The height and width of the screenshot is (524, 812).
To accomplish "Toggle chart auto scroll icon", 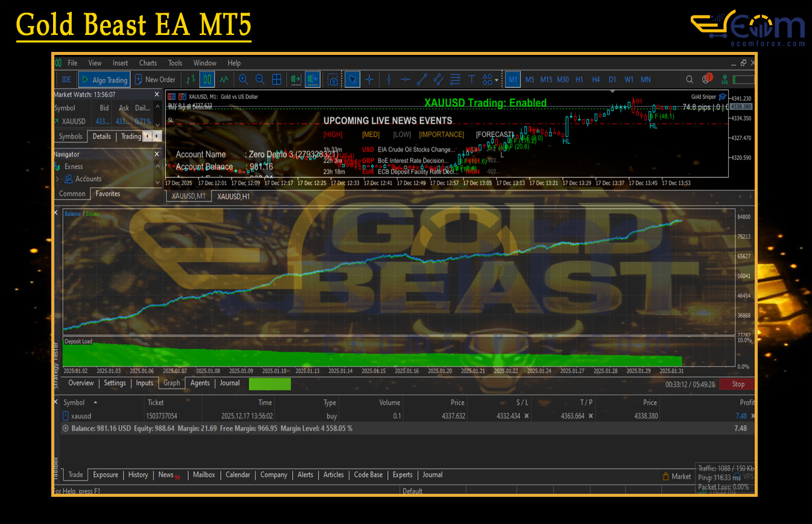I will click(x=296, y=79).
